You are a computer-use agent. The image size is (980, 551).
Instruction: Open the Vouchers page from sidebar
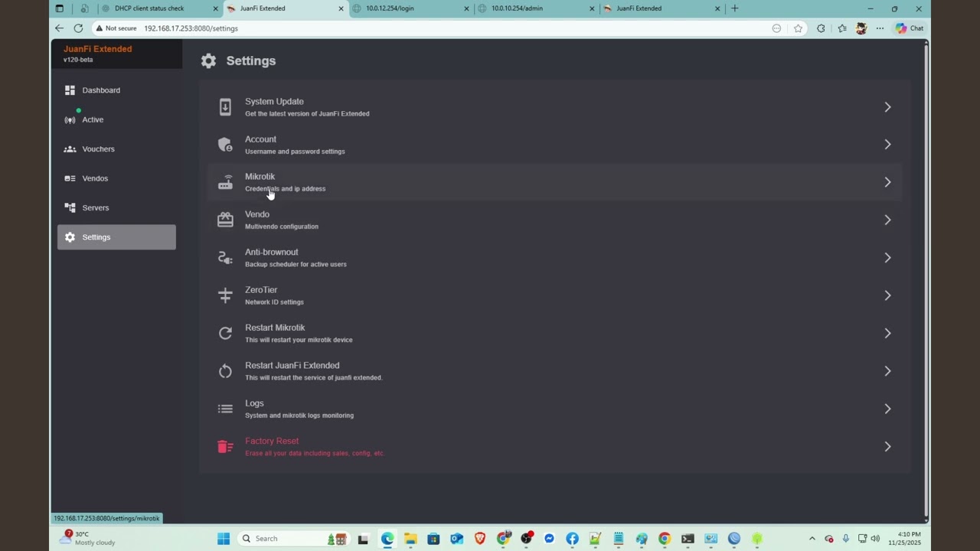[116, 149]
